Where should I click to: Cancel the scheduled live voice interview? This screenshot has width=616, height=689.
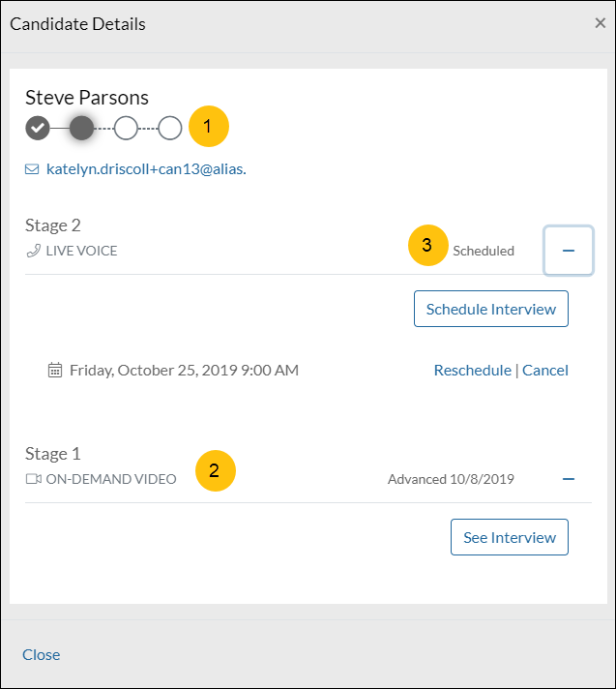point(545,370)
